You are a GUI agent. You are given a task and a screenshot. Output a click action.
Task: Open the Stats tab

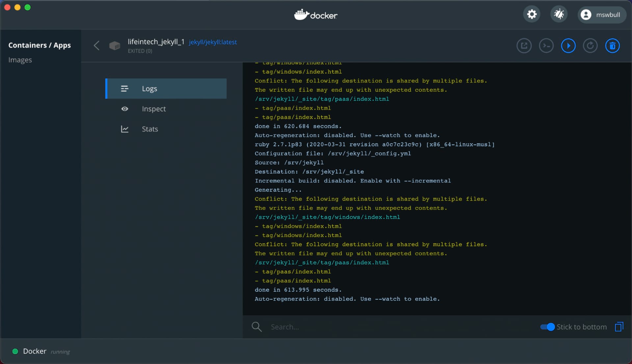tap(150, 129)
